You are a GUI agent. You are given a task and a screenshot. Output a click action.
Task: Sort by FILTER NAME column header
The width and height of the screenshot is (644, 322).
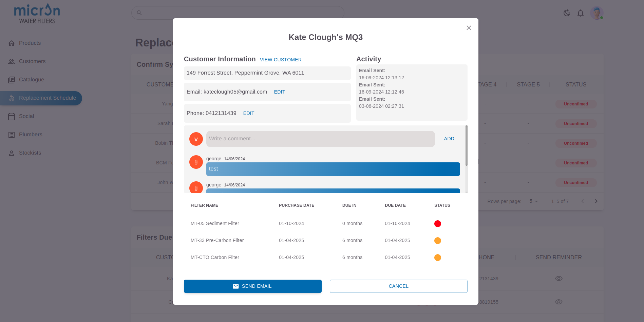pos(204,205)
